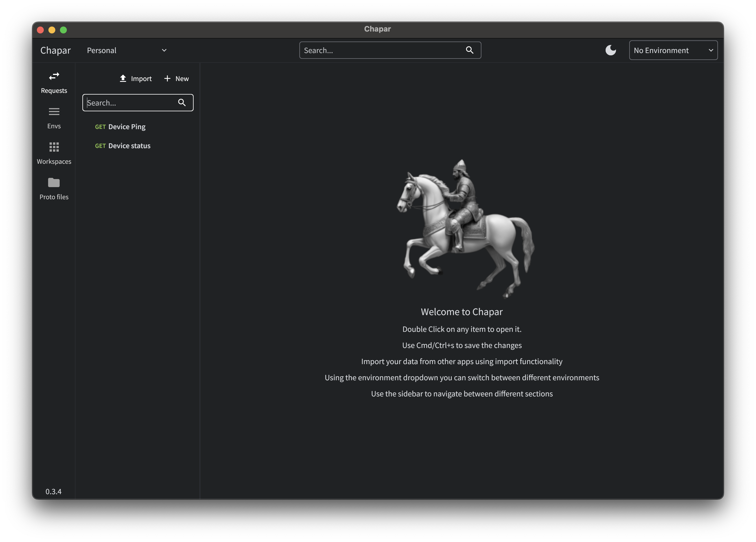Open the Envs sidebar section
This screenshot has height=542, width=756.
pos(54,118)
